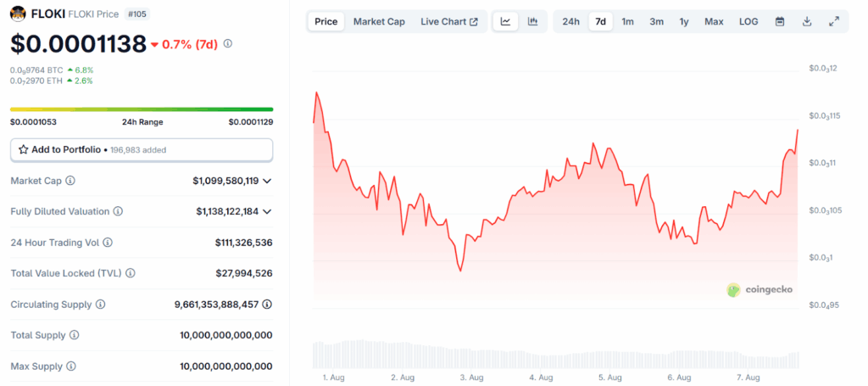Select the 3m time range
This screenshot has width=868, height=386.
pyautogui.click(x=657, y=21)
